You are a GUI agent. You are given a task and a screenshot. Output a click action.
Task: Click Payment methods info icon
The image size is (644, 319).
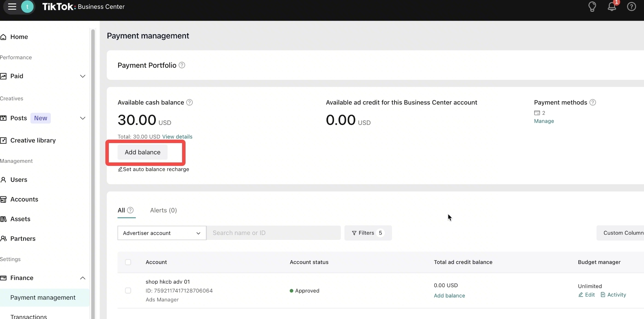[x=593, y=102]
